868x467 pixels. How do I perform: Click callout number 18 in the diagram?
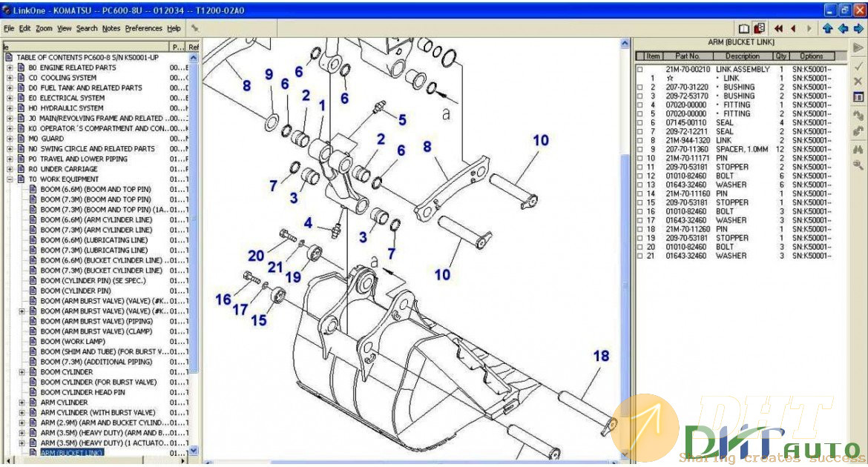pos(601,356)
